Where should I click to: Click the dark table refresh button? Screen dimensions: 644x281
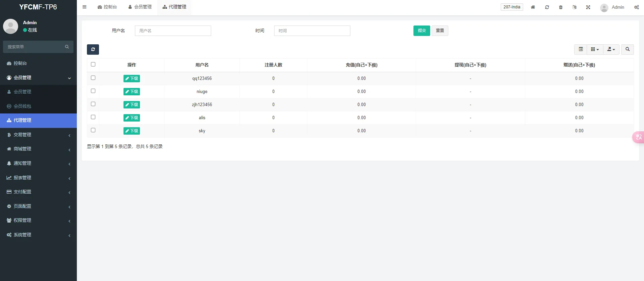coord(93,49)
